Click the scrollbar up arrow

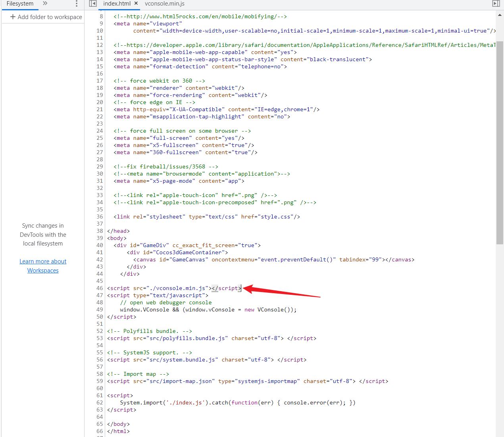[x=500, y=15]
